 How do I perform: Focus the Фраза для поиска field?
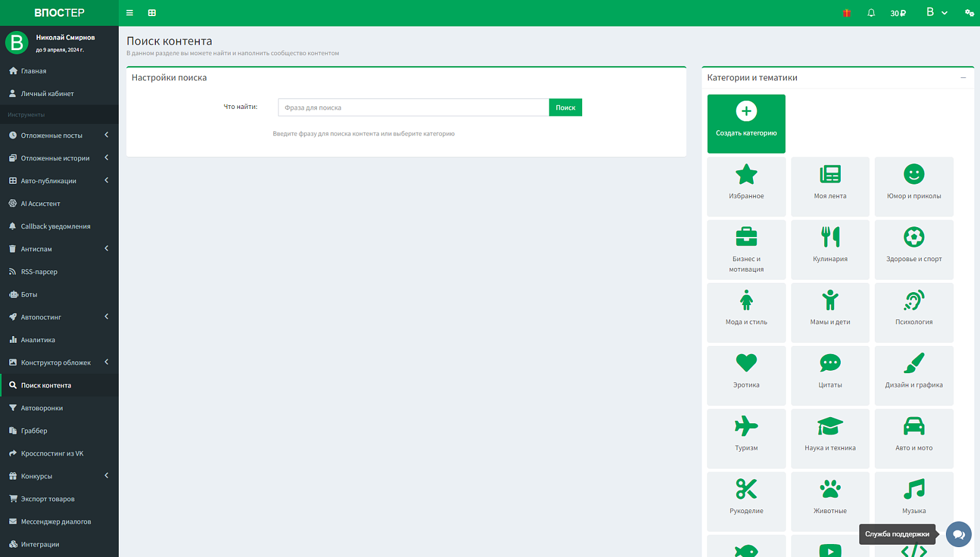point(413,108)
